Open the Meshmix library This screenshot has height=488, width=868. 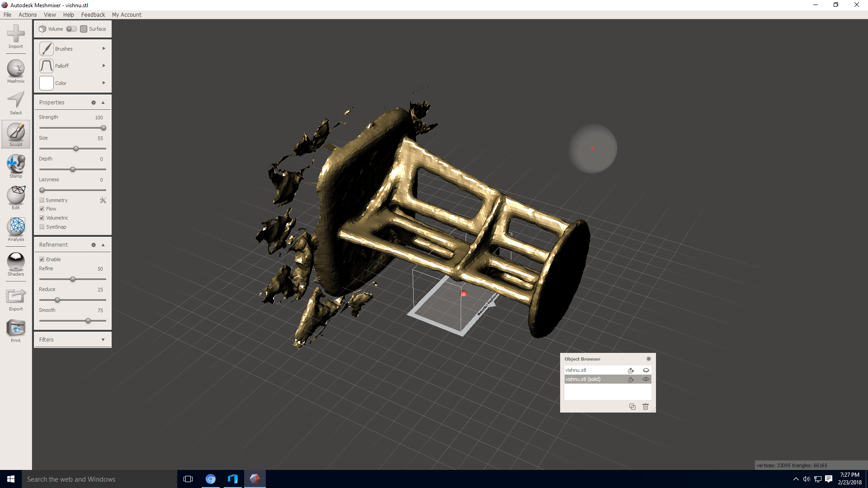pyautogui.click(x=16, y=71)
